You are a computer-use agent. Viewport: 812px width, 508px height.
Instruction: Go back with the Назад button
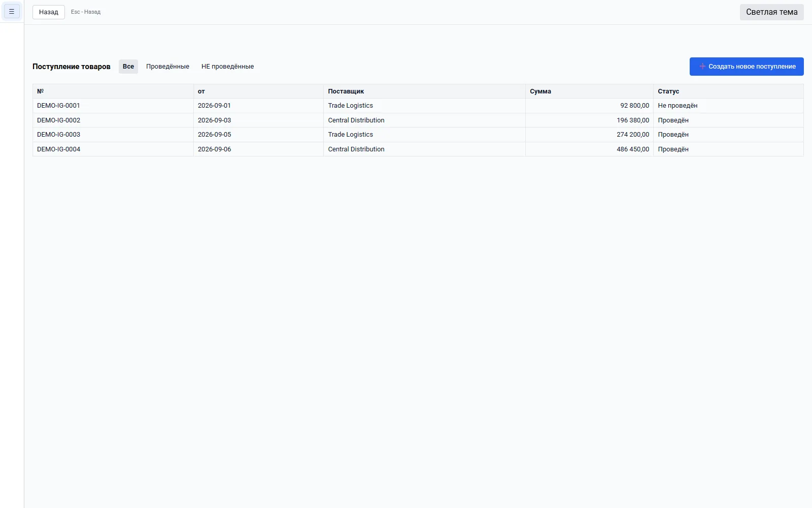[49, 12]
